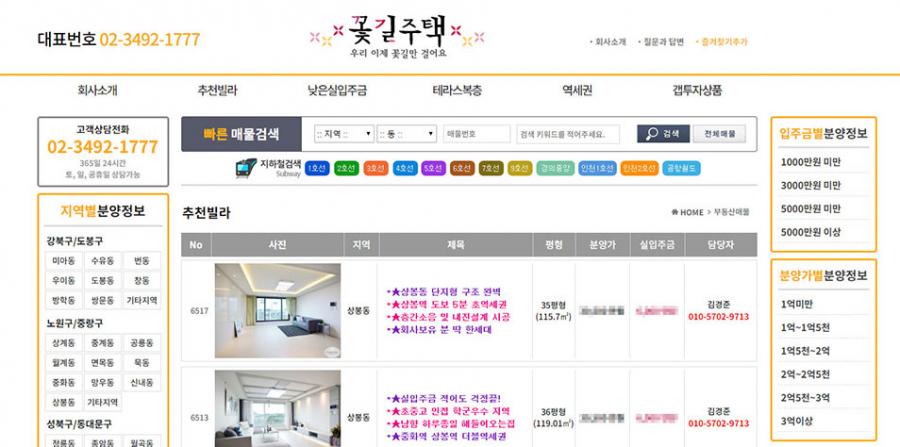The width and height of the screenshot is (900, 447).
Task: Click the 꽃길주택 site logo
Action: pos(399,32)
